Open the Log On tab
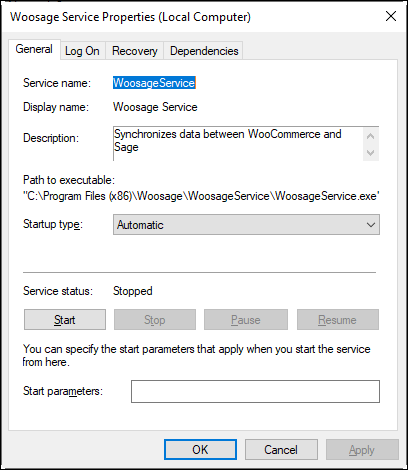Image resolution: width=408 pixels, height=470 pixels. tap(82, 51)
